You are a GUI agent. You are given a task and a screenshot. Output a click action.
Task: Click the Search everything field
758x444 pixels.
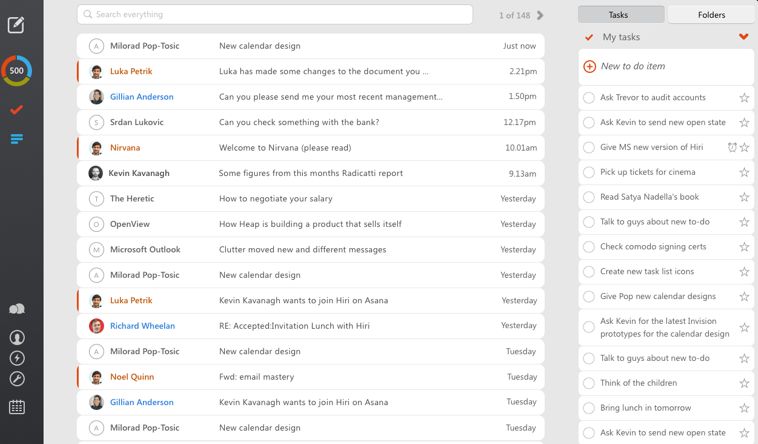pos(275,15)
